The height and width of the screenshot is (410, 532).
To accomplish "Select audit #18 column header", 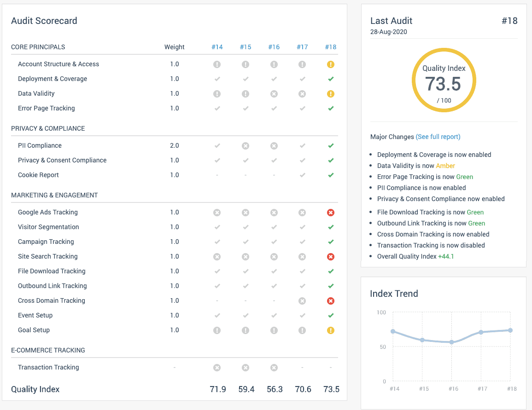I will pyautogui.click(x=331, y=47).
